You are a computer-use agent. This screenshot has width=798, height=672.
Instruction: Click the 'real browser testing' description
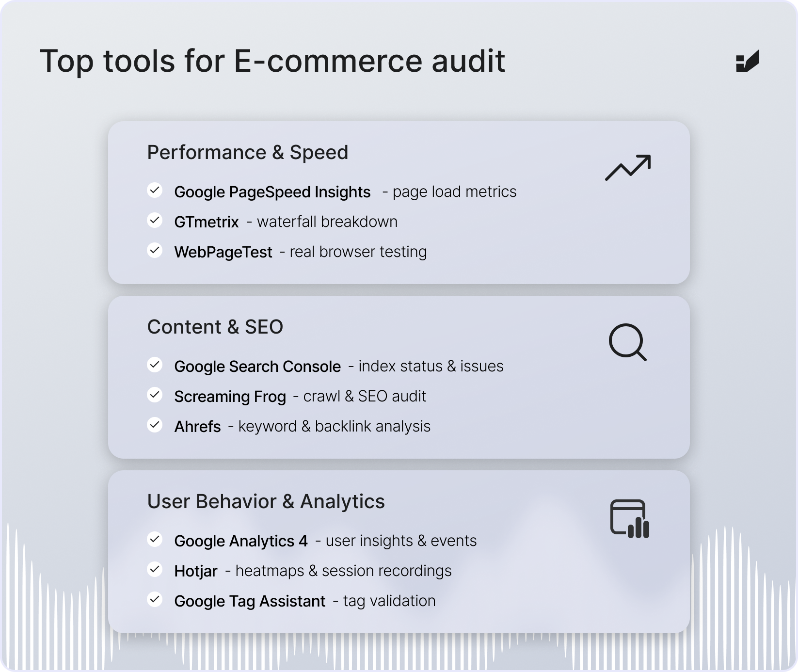click(358, 252)
